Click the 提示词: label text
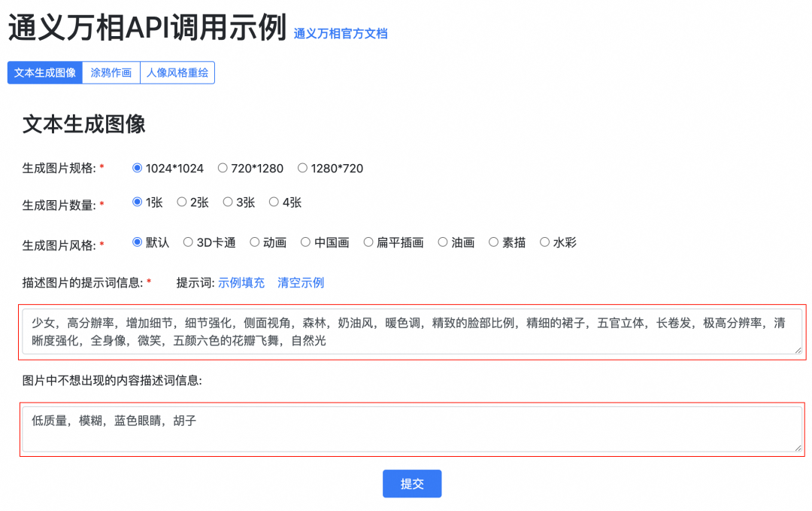Viewport: 812px width, 511px height. pos(195,283)
